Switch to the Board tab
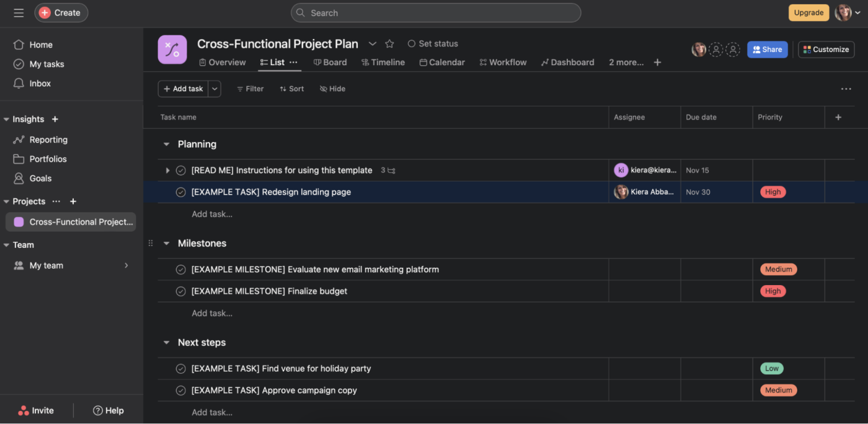 [330, 62]
